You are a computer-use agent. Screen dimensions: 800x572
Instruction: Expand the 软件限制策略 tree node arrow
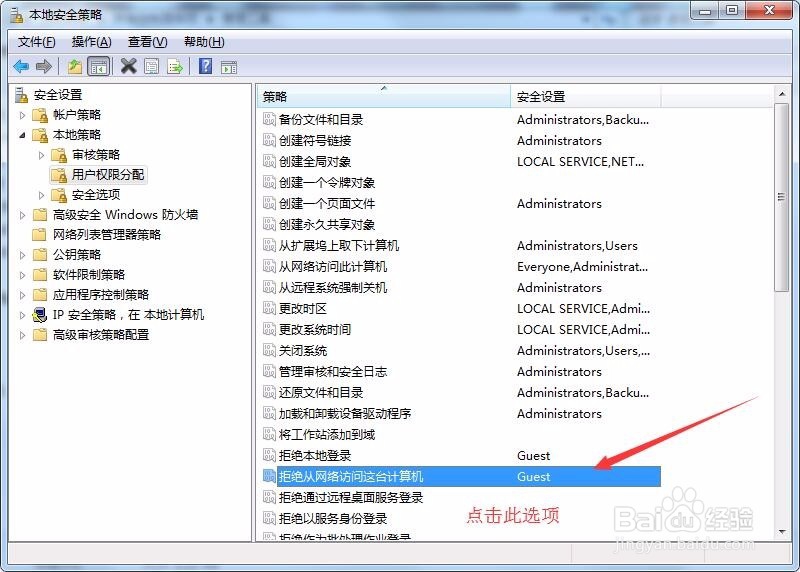tap(22, 275)
